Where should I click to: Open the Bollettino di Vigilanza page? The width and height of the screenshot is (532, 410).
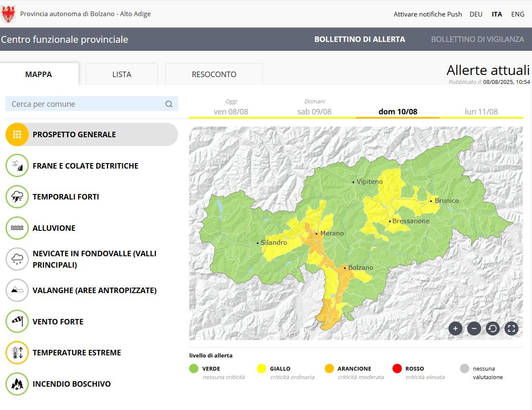(x=477, y=39)
